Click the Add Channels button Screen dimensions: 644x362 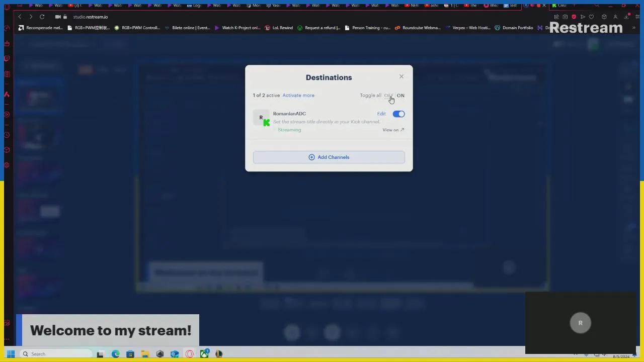[329, 157]
